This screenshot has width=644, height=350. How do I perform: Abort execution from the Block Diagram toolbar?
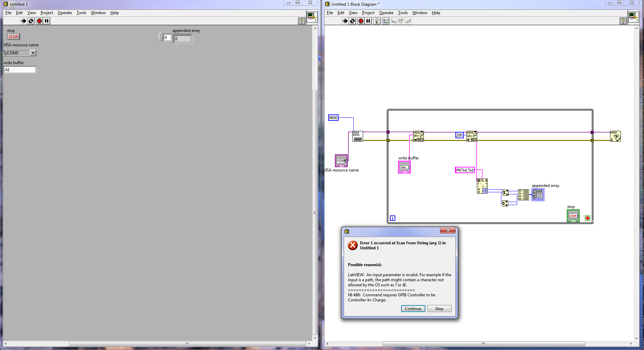361,21
